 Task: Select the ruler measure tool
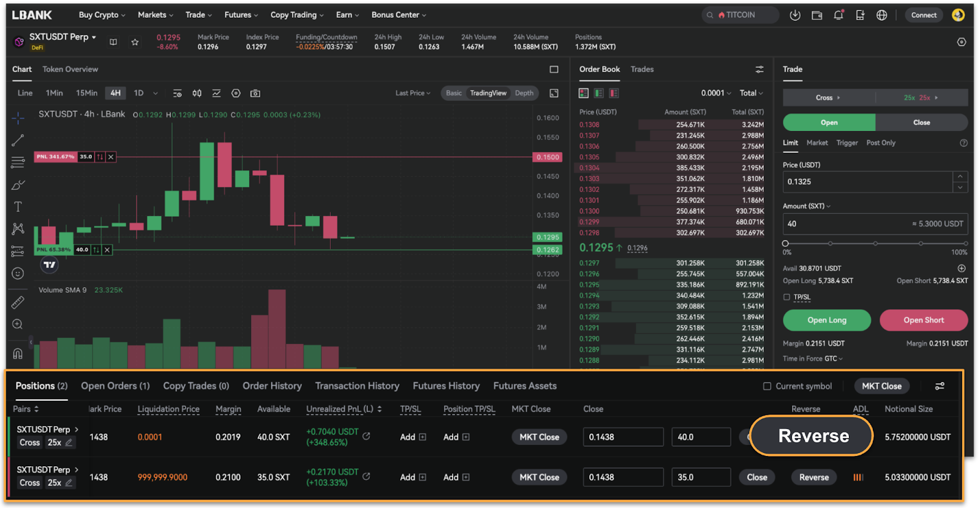click(x=18, y=302)
